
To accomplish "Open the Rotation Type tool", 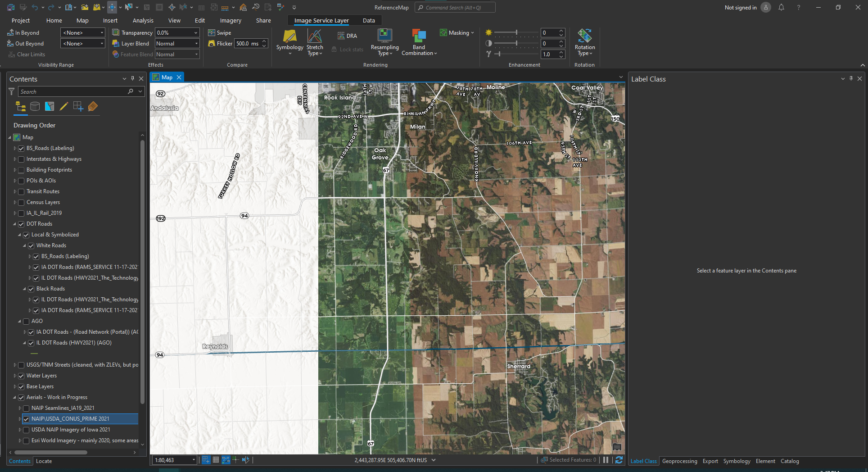I will point(584,42).
